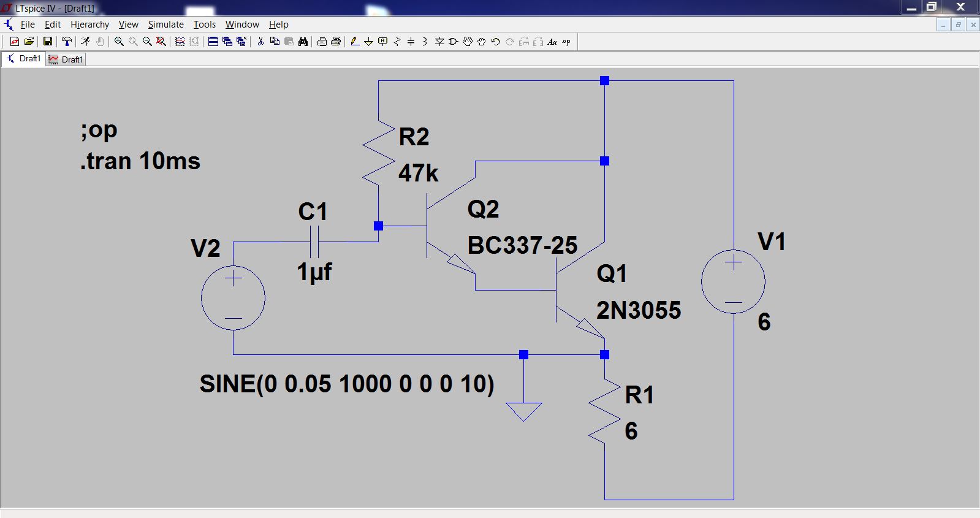Screen dimensions: 980x518
Task: Switch to Draft1 waveform tab
Action: (66, 59)
